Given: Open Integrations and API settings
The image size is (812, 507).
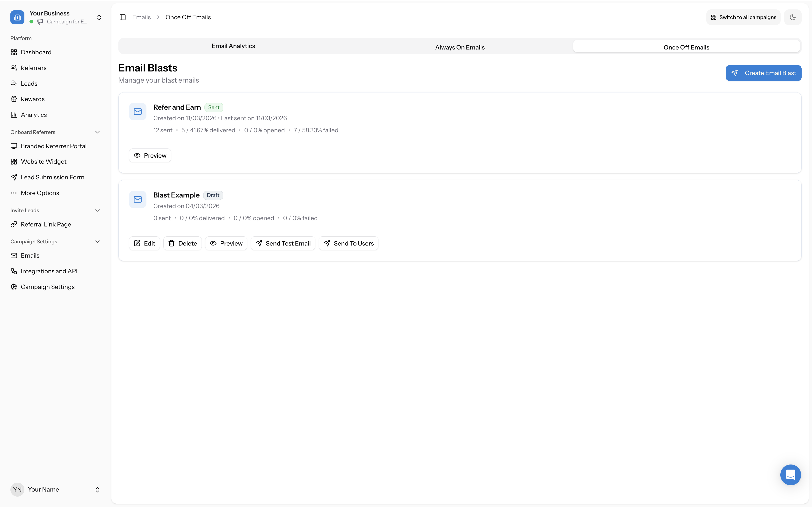Looking at the screenshot, I should click(x=49, y=271).
